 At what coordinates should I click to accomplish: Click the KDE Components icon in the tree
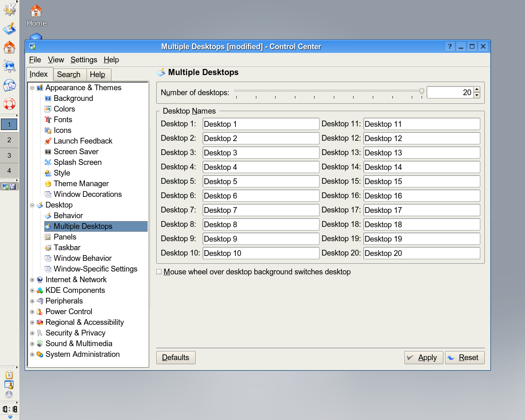pos(40,290)
